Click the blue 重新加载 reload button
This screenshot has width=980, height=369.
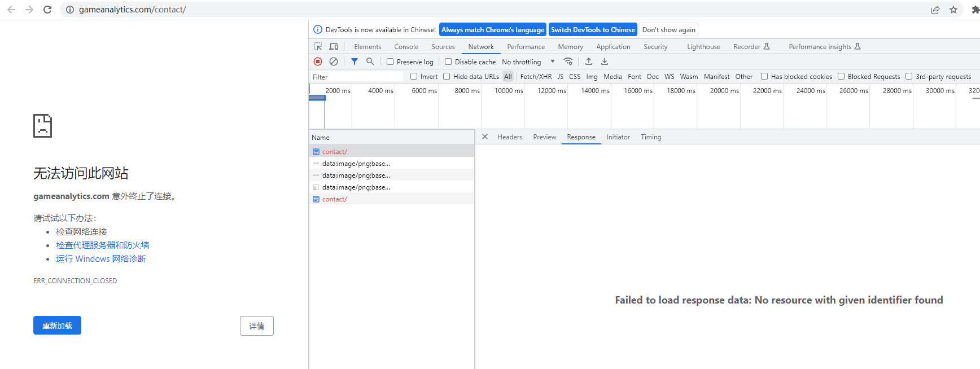(x=57, y=326)
